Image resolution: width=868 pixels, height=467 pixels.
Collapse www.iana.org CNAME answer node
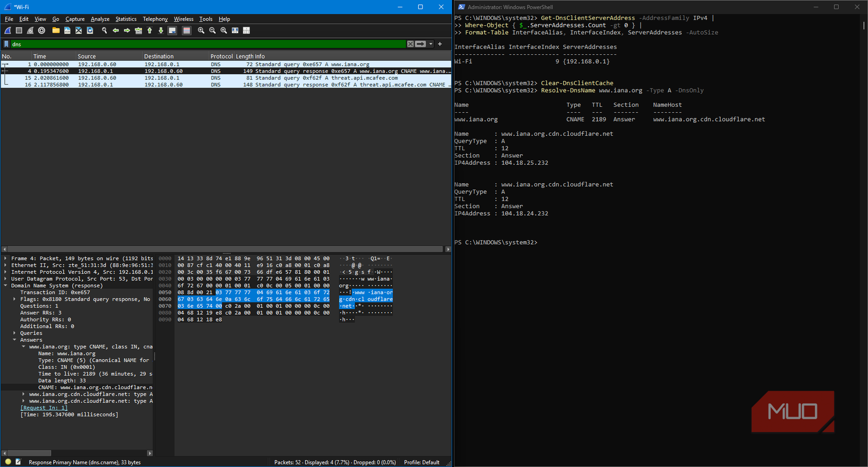(24, 347)
